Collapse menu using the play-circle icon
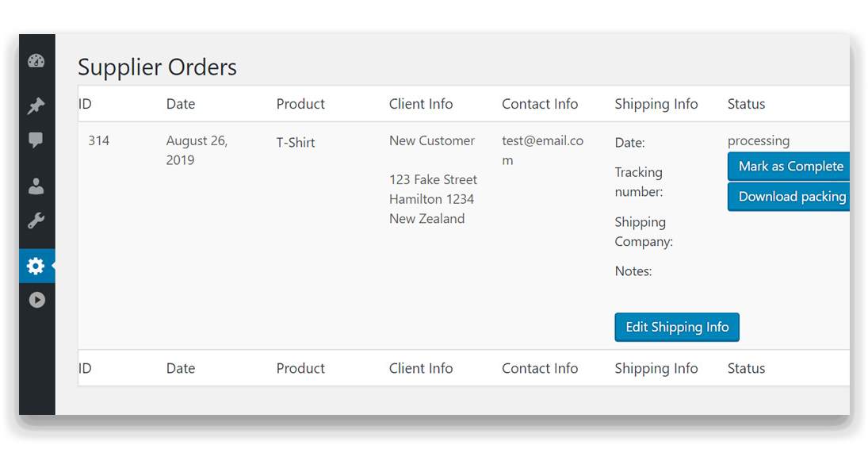The image size is (868, 449). (x=36, y=300)
